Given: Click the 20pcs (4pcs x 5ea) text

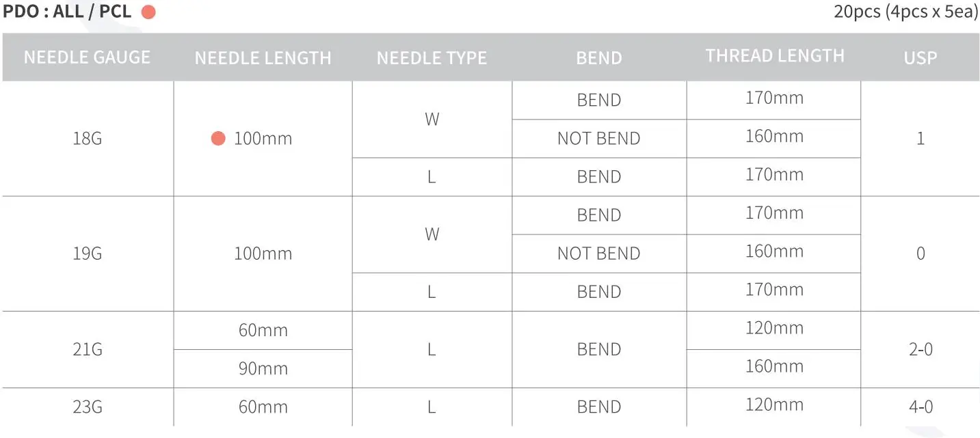Looking at the screenshot, I should pyautogui.click(x=905, y=12).
